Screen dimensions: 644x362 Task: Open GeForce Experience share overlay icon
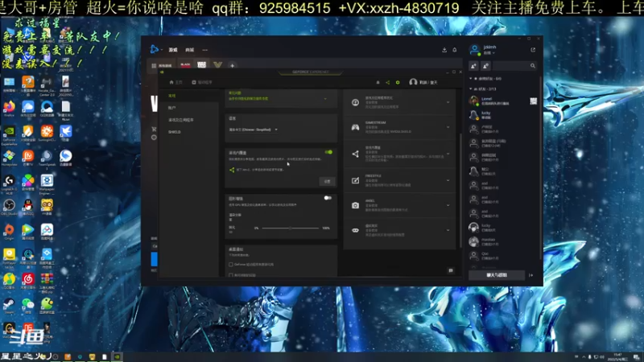click(387, 83)
